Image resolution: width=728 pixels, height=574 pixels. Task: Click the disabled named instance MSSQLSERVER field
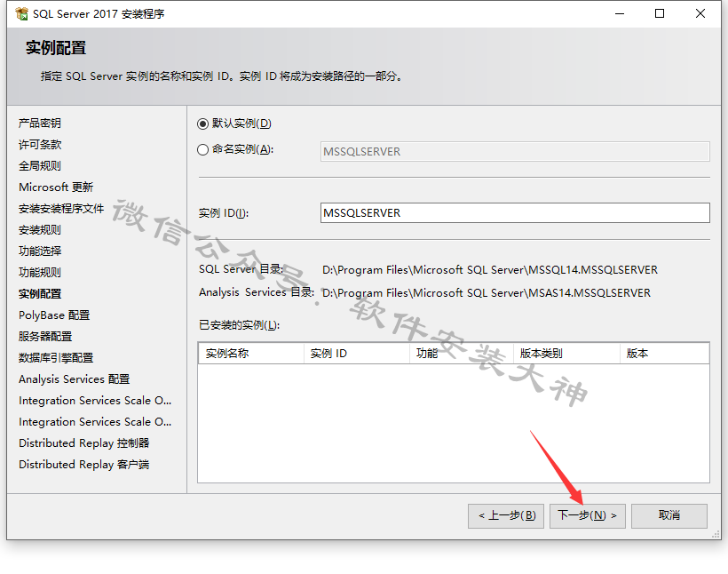click(x=515, y=152)
